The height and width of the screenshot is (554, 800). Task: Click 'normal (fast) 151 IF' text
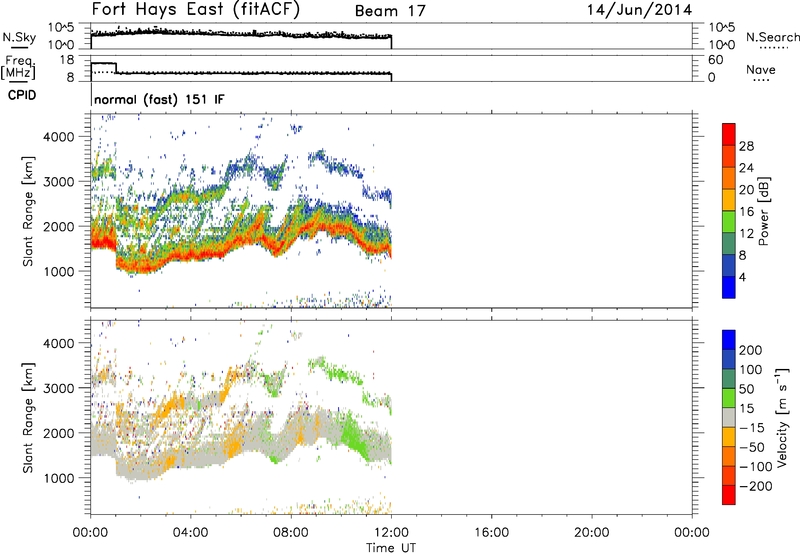pyautogui.click(x=159, y=99)
